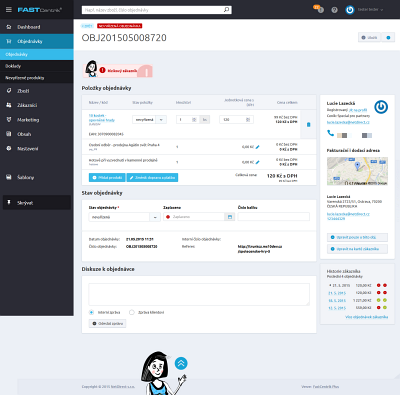
Task: Open the help question mark icon
Action: [334, 10]
